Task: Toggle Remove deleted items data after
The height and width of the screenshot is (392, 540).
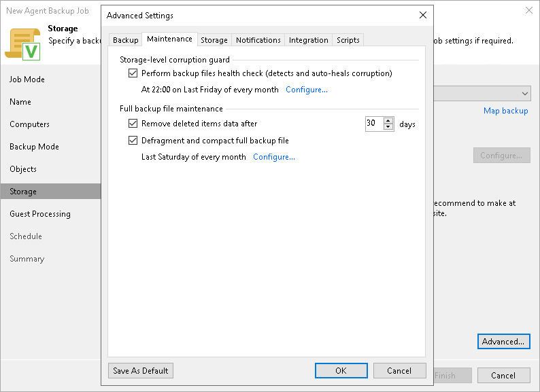Action: pyautogui.click(x=133, y=123)
